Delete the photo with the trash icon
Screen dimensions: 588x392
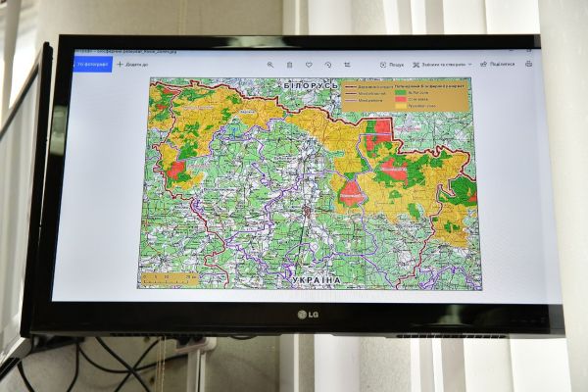click(x=289, y=65)
